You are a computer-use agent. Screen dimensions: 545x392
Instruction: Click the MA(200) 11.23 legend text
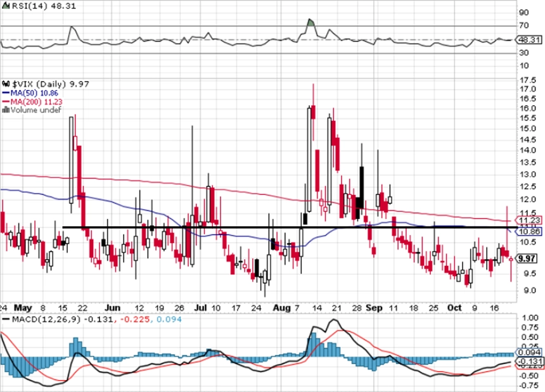click(37, 102)
